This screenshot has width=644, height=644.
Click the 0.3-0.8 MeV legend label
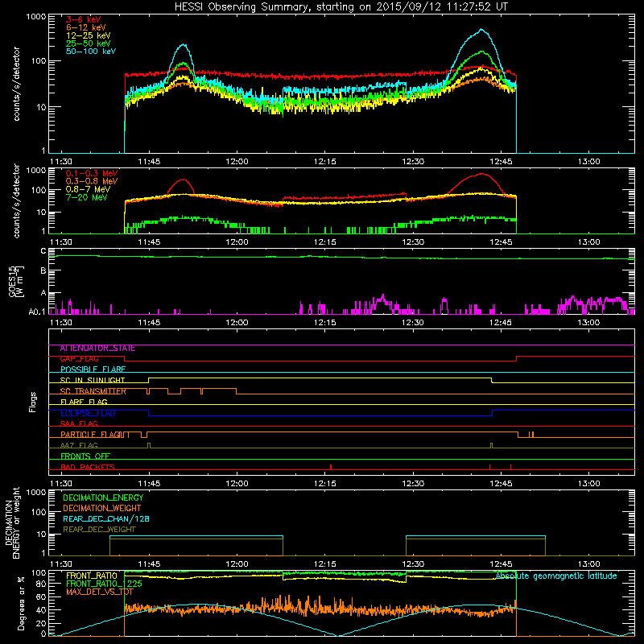click(x=92, y=181)
